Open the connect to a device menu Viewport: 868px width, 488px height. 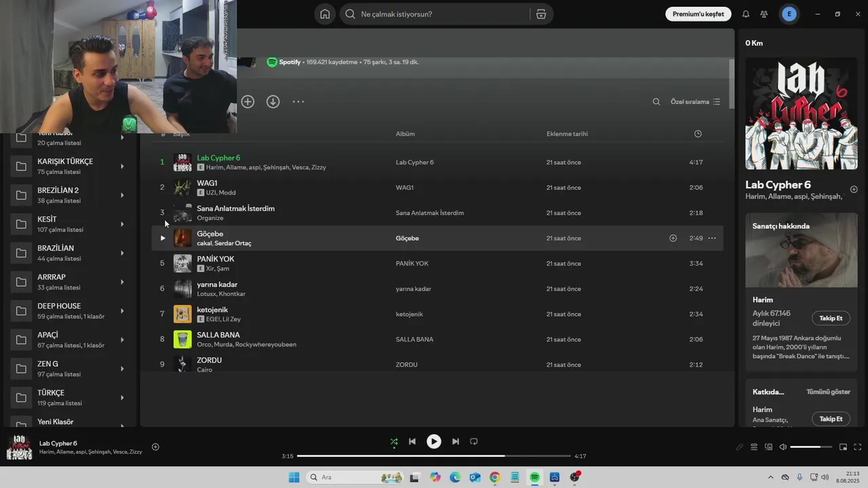768,447
